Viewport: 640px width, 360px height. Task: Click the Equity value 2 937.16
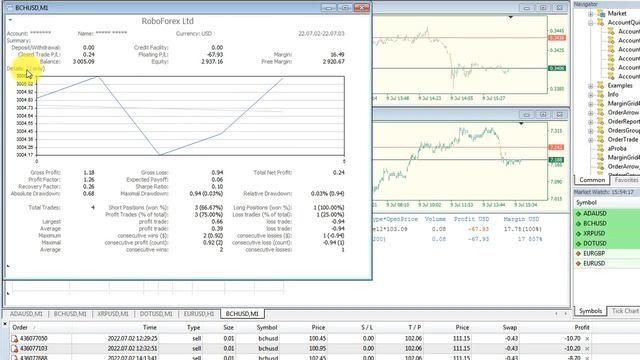point(212,62)
